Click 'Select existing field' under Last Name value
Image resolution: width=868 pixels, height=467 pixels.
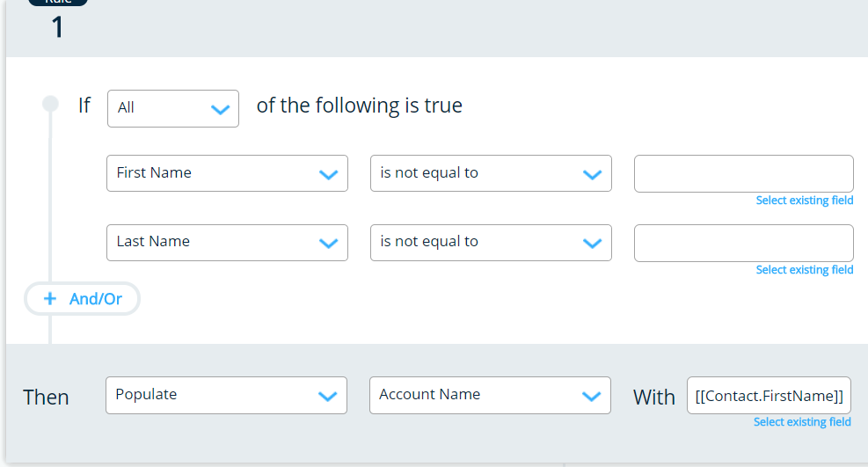tap(804, 270)
